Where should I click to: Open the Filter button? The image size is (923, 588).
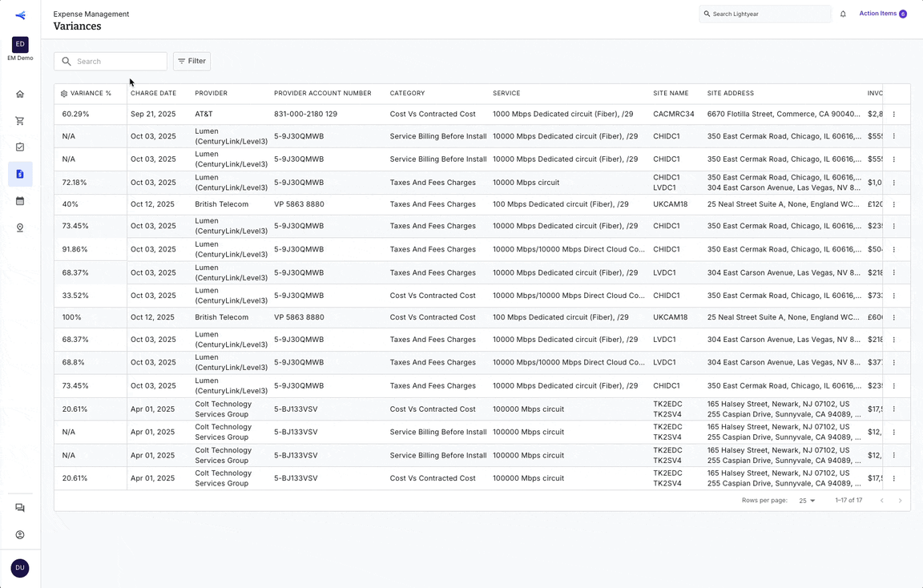[192, 61]
